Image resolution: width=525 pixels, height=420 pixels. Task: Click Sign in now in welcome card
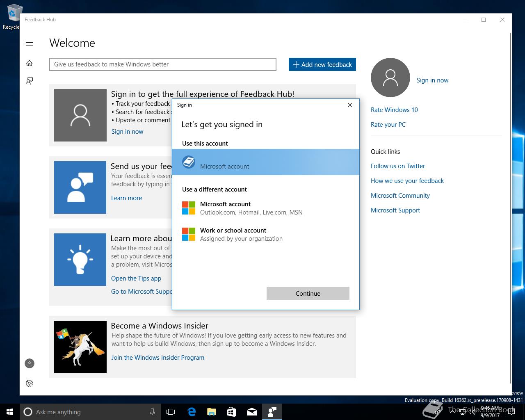coord(127,132)
